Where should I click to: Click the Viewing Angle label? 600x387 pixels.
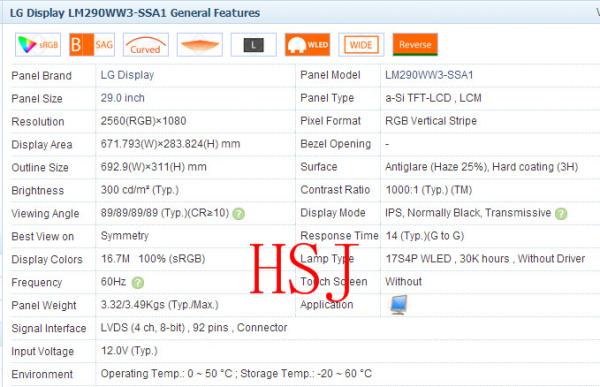pyautogui.click(x=45, y=214)
